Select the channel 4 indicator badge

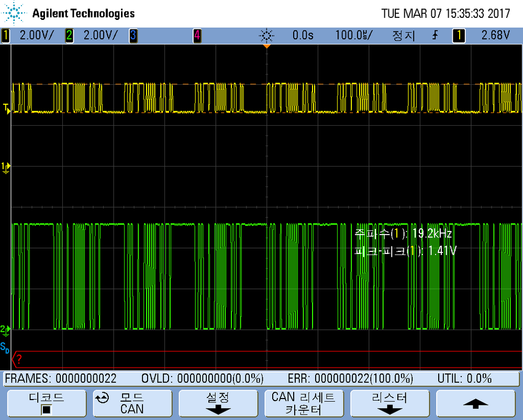(x=197, y=36)
